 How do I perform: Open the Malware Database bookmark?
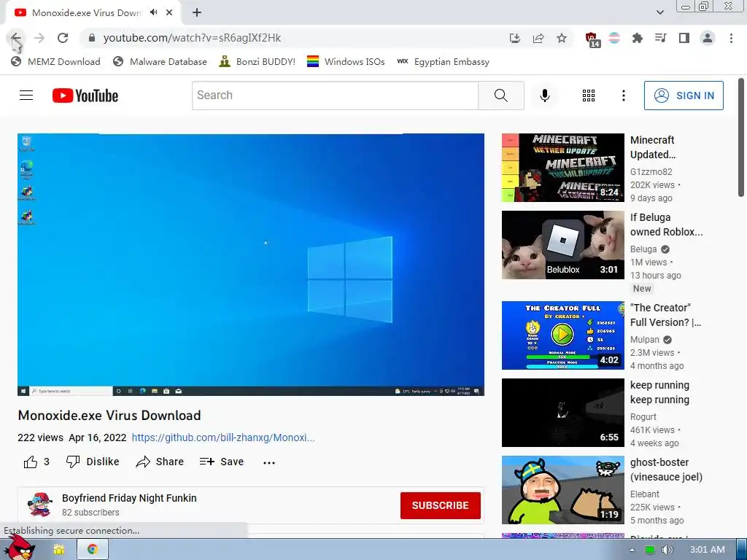click(x=160, y=61)
